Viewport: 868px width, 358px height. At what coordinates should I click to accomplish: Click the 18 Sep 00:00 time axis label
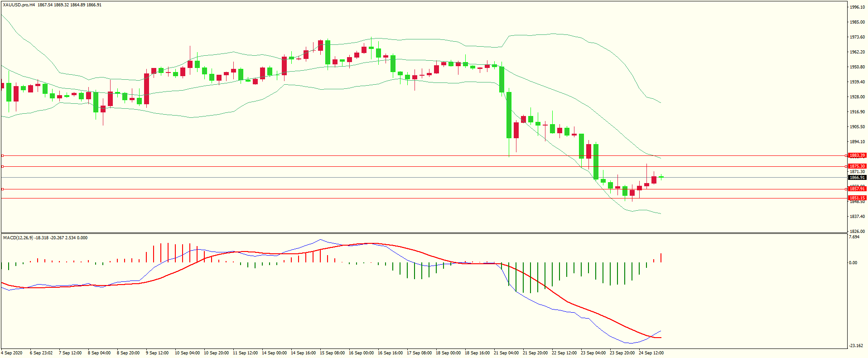[448, 353]
